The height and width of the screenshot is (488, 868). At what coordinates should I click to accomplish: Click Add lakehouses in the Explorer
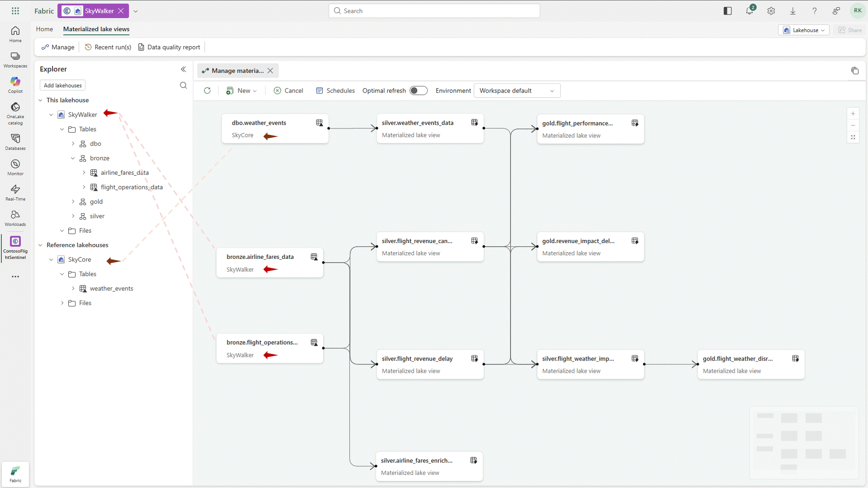62,85
